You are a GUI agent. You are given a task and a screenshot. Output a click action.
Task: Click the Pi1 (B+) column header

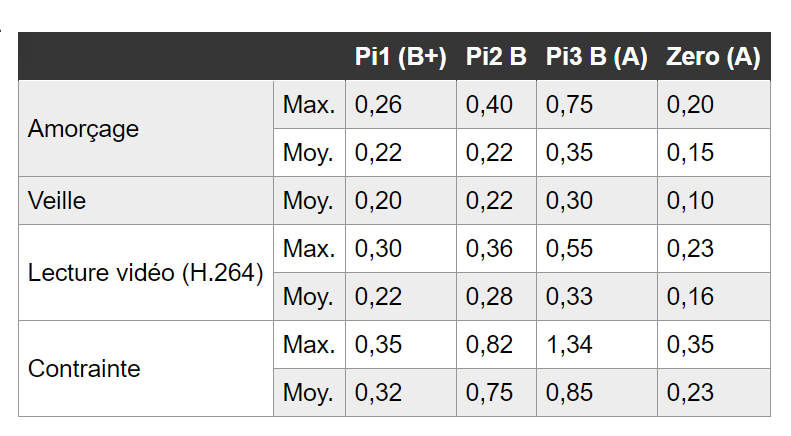pyautogui.click(x=401, y=57)
